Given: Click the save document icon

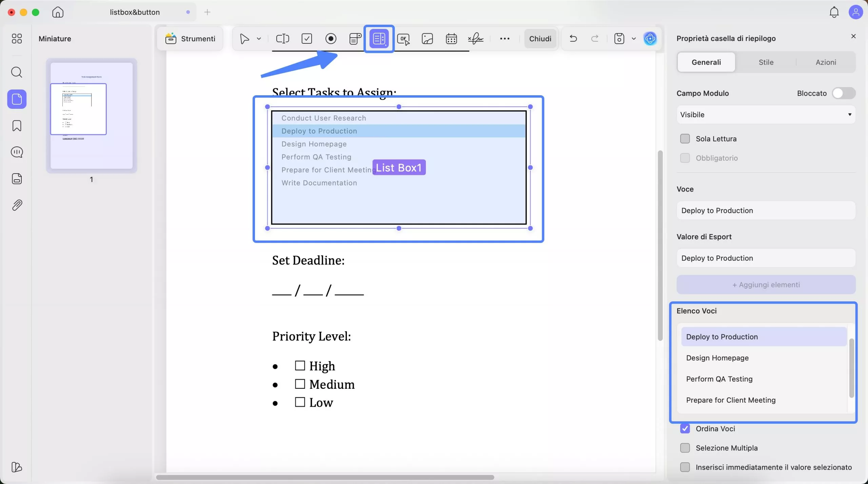Looking at the screenshot, I should (x=619, y=39).
